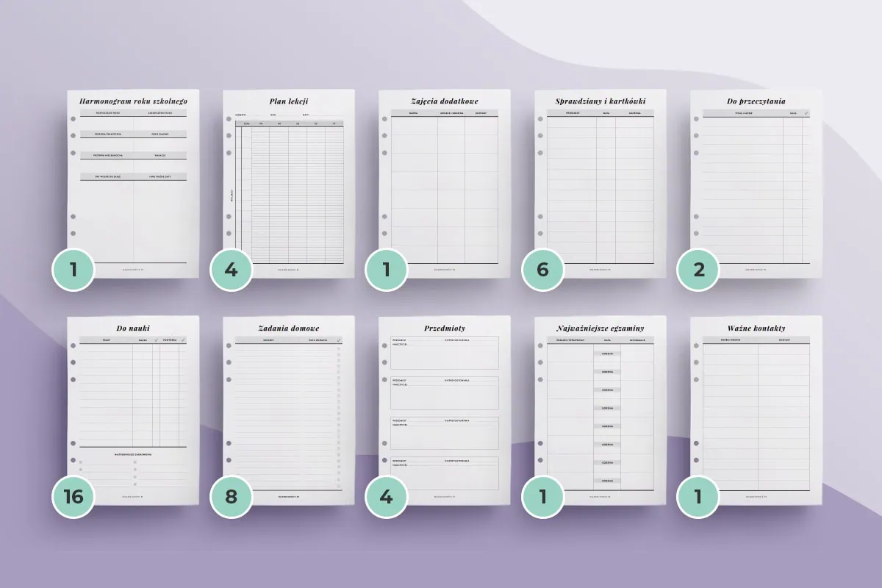Open the Zajęcia dodatkowe page

tap(445, 184)
